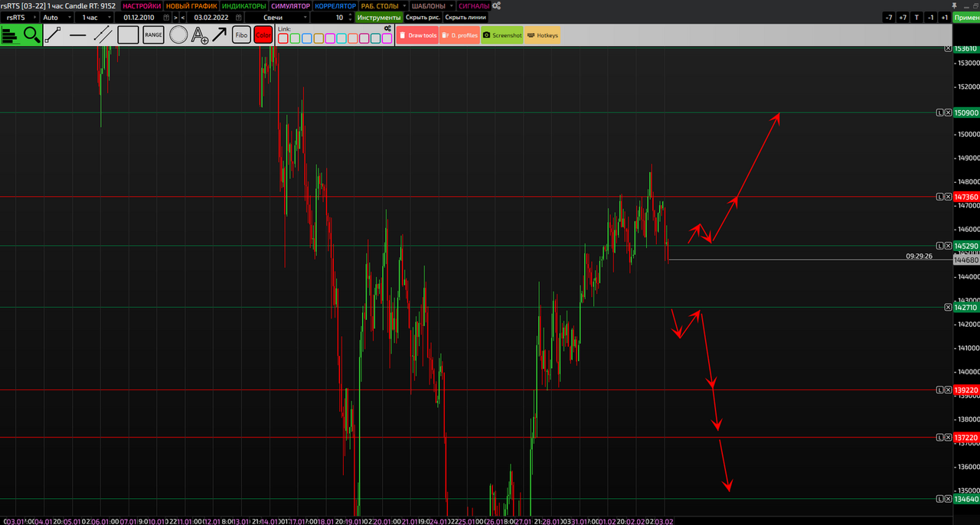Open the СИМУЛЯТОР menu
980x525 pixels.
pos(291,5)
